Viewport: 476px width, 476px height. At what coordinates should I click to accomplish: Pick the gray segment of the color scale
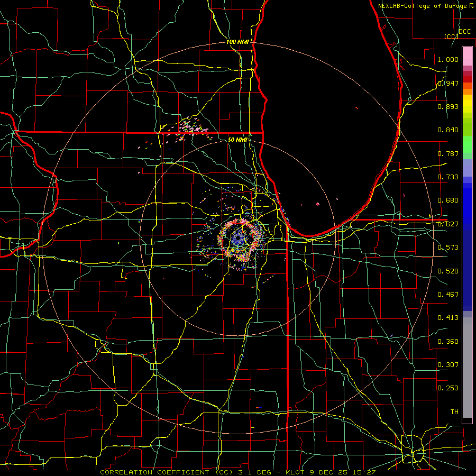[467, 368]
